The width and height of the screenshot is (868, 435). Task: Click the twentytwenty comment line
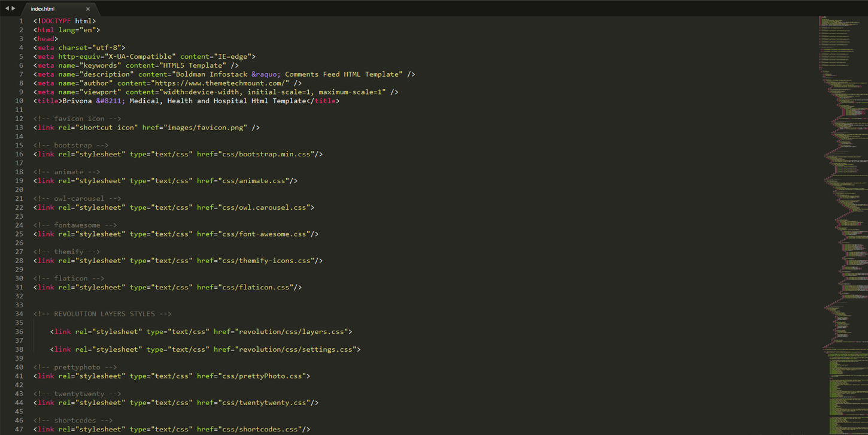pyautogui.click(x=77, y=394)
